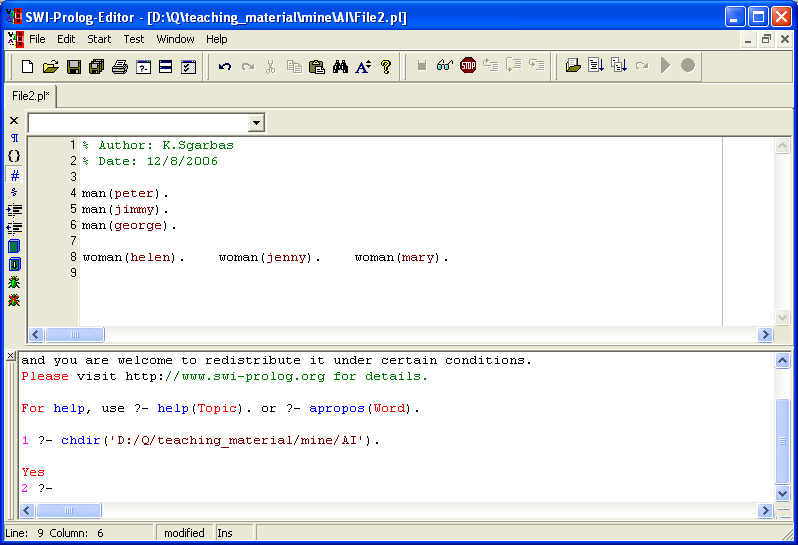Open the Help menu
798x545 pixels.
click(217, 39)
